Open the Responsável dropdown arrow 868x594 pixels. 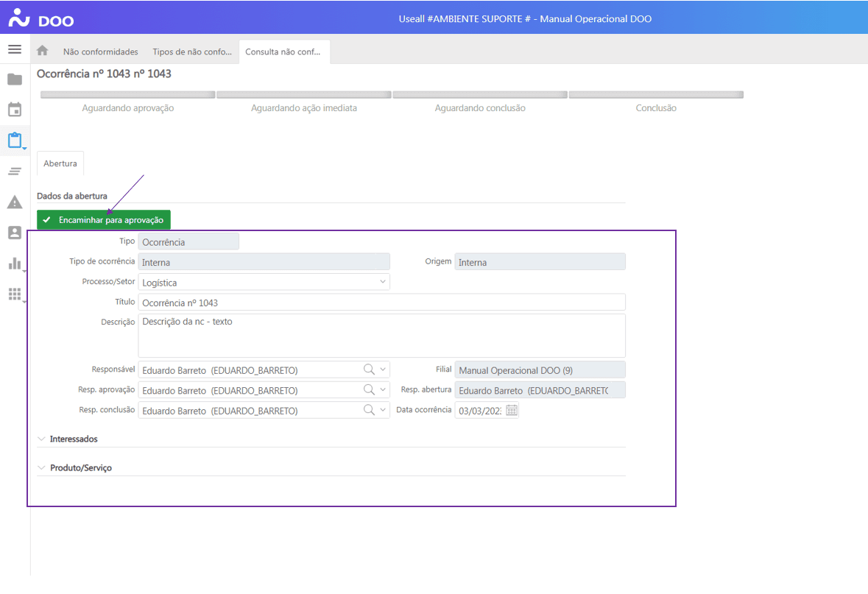tap(383, 370)
